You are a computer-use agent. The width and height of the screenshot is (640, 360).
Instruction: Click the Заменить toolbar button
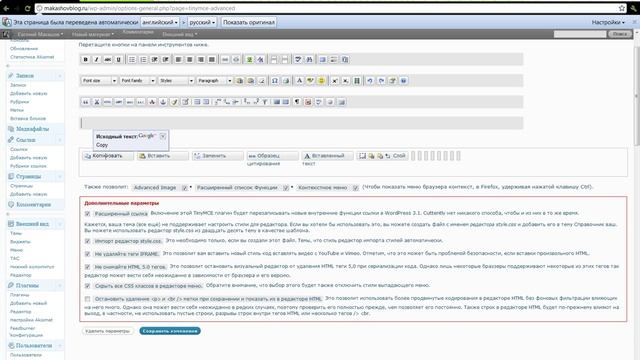click(218, 156)
